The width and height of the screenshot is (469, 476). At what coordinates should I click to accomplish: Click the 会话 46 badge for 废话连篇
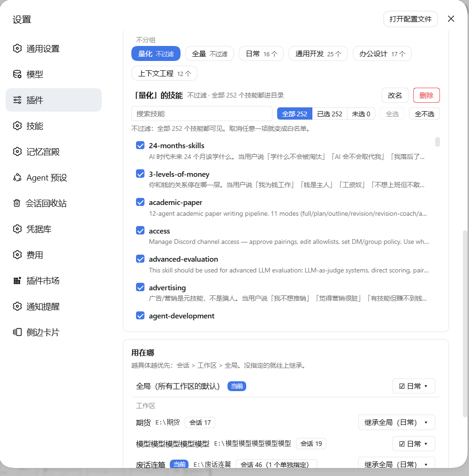coord(276,464)
